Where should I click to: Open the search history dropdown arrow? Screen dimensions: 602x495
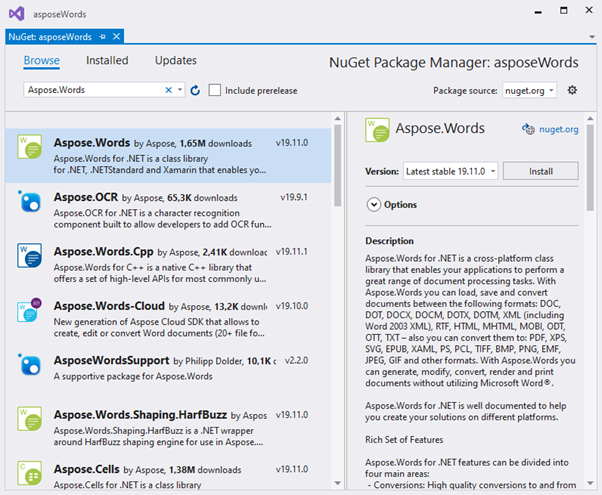pyautogui.click(x=180, y=90)
